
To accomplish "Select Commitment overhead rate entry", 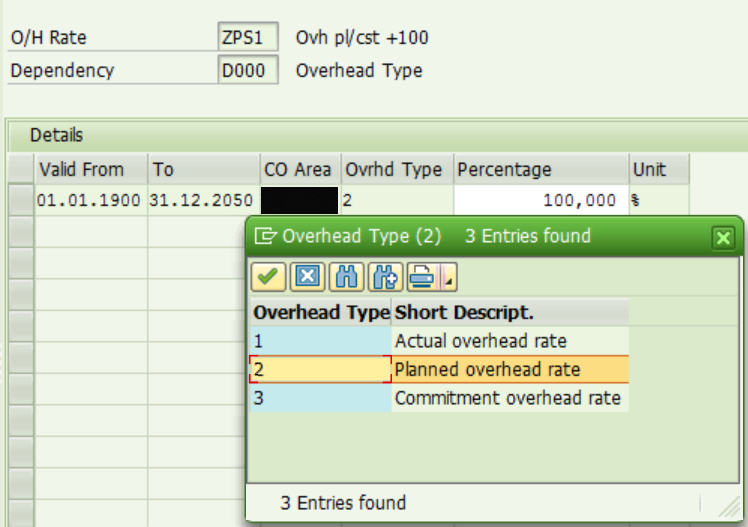I will pos(508,398).
